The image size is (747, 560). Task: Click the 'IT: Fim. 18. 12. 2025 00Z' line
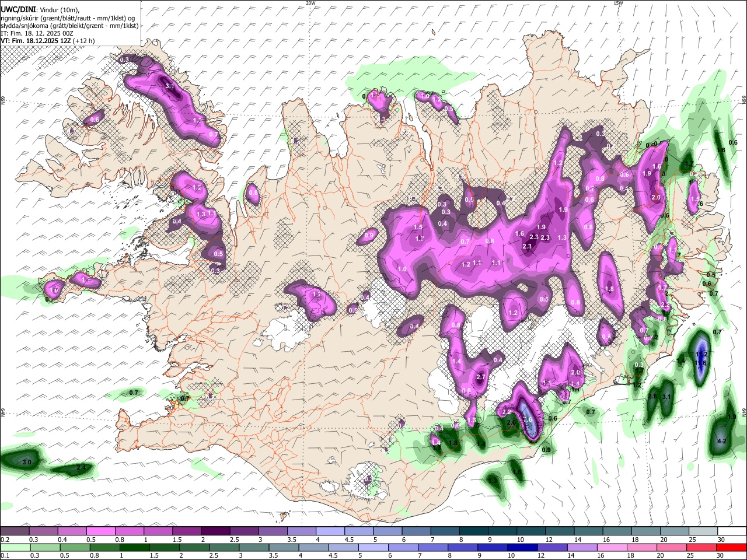37,33
